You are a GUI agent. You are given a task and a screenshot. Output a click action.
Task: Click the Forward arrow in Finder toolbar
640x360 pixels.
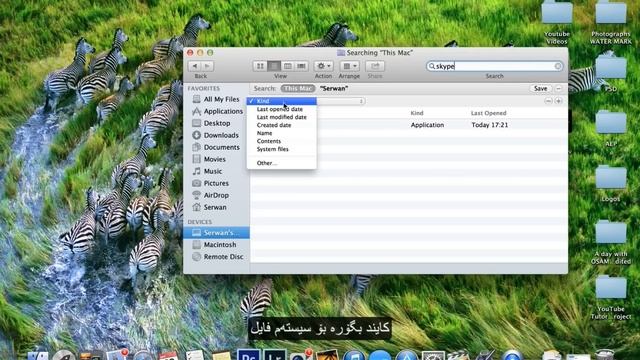click(x=207, y=66)
